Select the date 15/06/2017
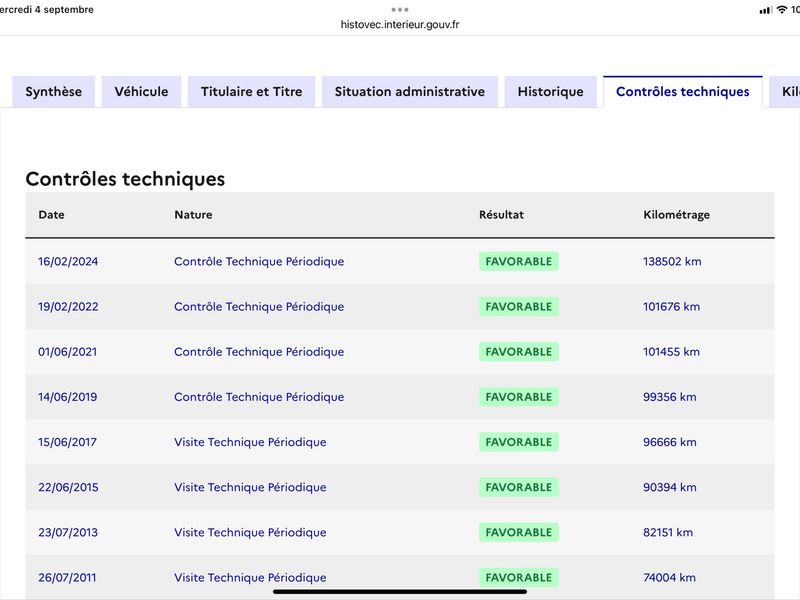 (x=67, y=442)
